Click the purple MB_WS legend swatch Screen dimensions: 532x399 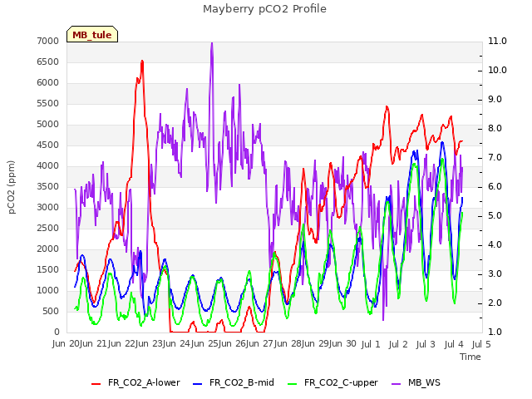tap(397, 384)
